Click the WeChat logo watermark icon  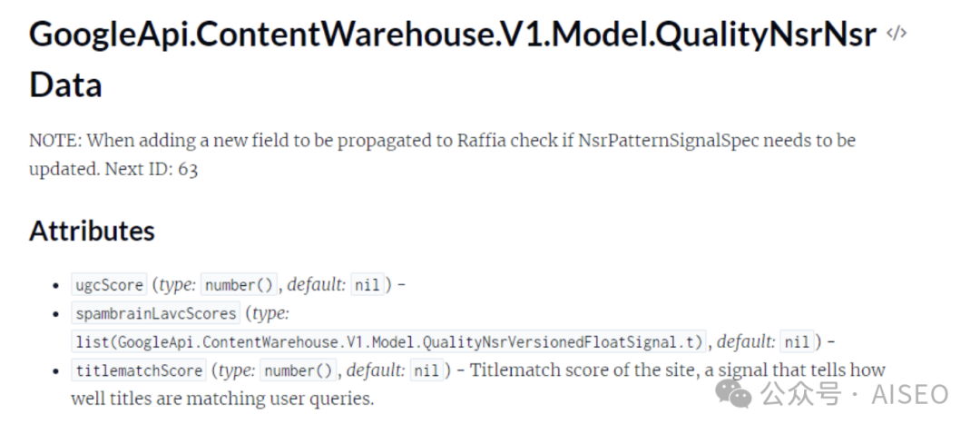[x=733, y=394]
